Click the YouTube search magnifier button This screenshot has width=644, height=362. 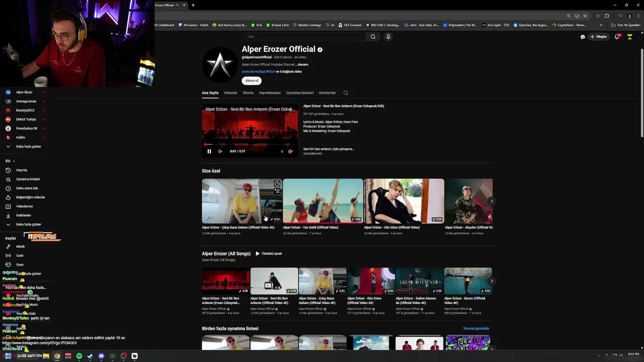coord(373,37)
